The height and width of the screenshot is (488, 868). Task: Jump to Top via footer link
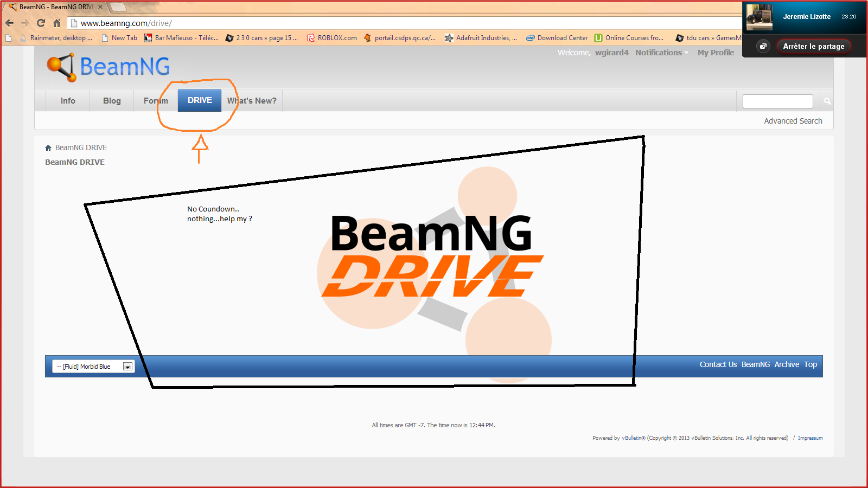(810, 364)
